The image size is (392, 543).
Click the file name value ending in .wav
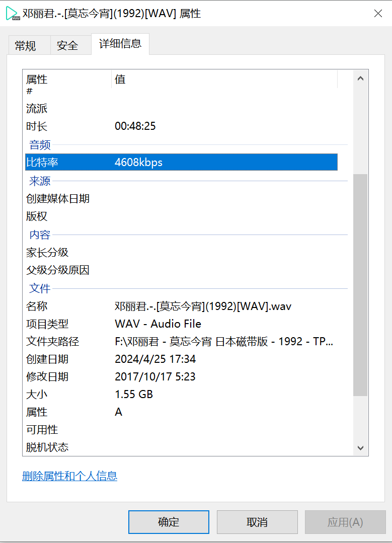click(x=203, y=306)
